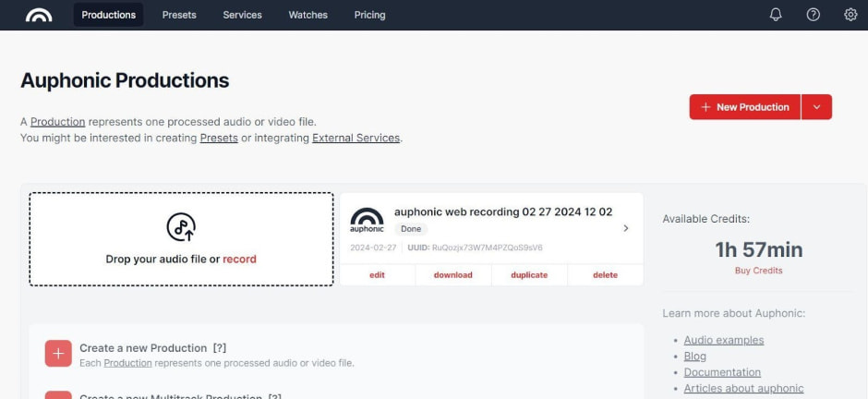
Task: Open the help question mark icon
Action: pyautogui.click(x=813, y=15)
